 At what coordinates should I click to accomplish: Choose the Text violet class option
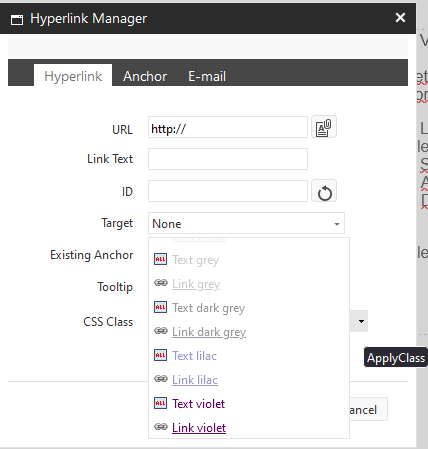tap(199, 404)
